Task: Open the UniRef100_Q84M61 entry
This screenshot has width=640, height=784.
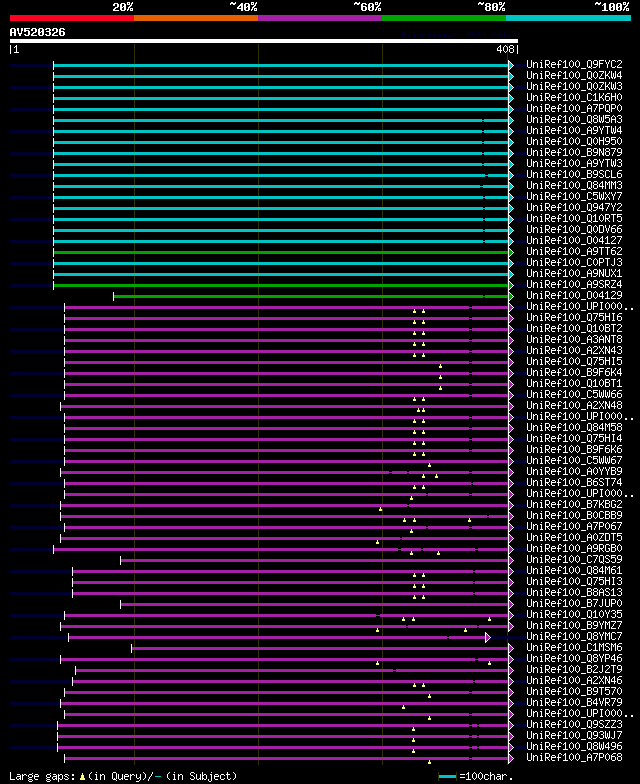Action: coord(574,570)
